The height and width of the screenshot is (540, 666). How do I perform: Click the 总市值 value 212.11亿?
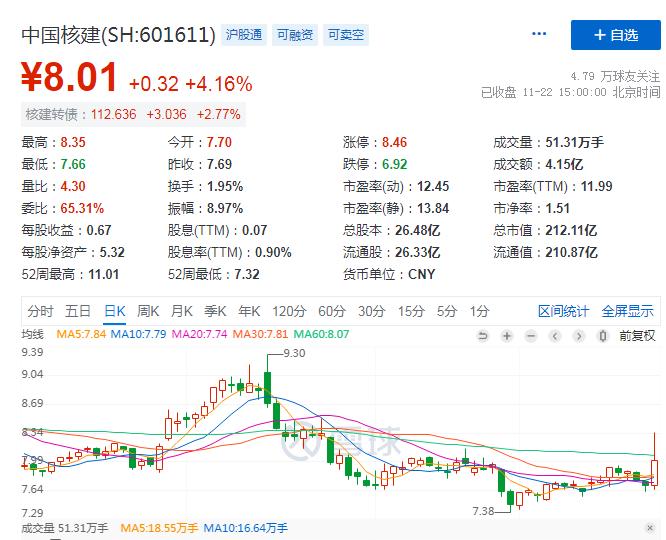point(571,230)
